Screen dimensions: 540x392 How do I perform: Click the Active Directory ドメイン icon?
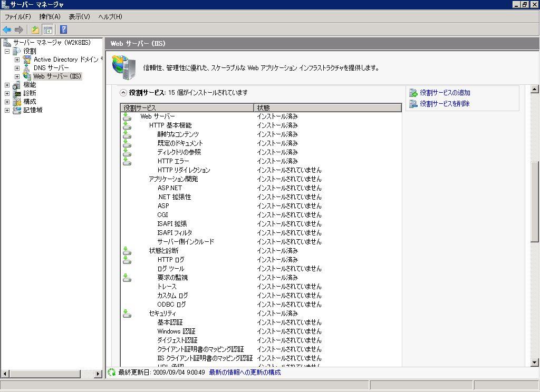click(x=27, y=60)
